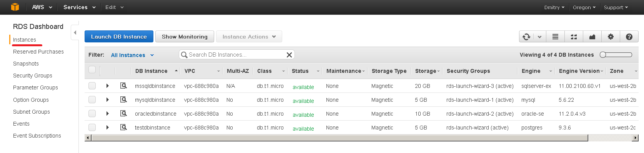
Task: View details icon for mssqldbinstance
Action: click(123, 86)
